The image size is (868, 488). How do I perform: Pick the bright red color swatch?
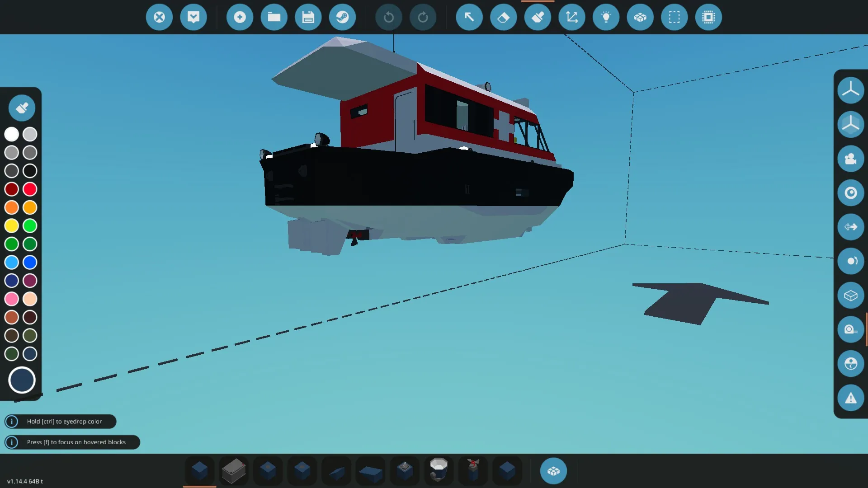click(30, 189)
